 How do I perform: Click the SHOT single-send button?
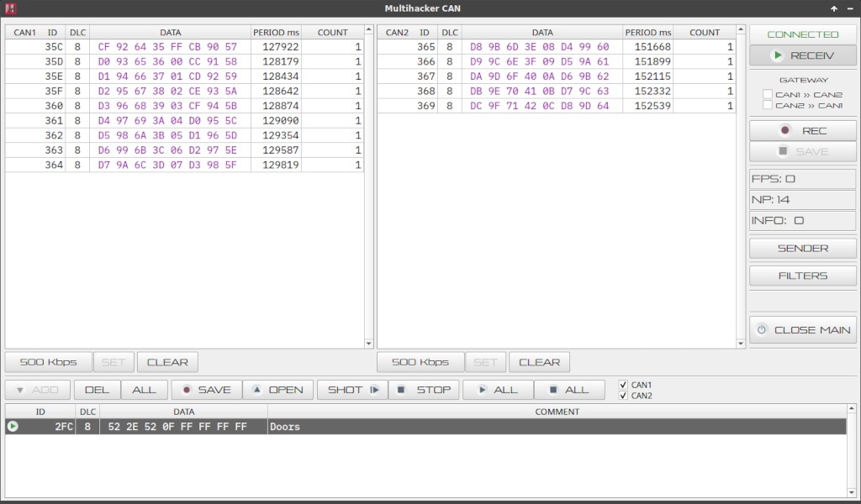(351, 390)
